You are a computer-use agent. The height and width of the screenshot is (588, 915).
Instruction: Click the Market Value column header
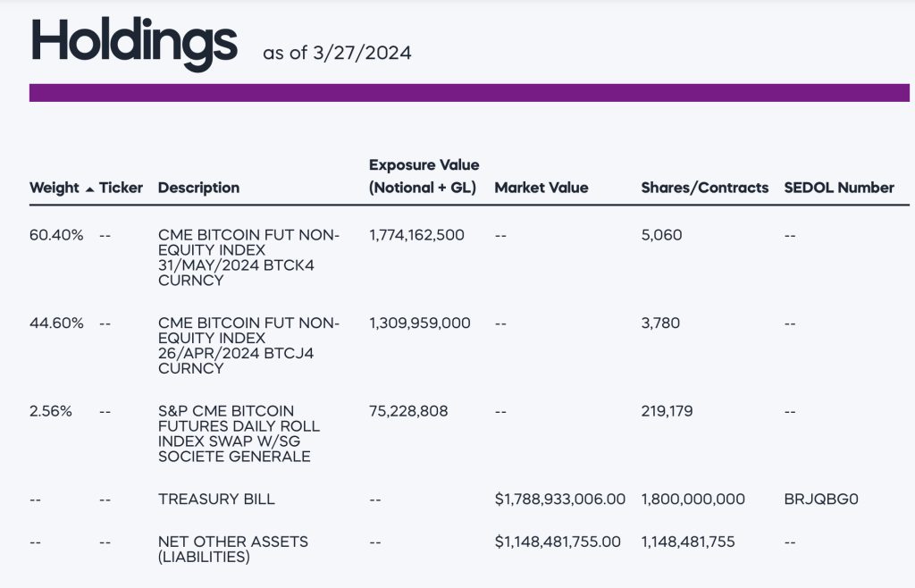point(541,188)
